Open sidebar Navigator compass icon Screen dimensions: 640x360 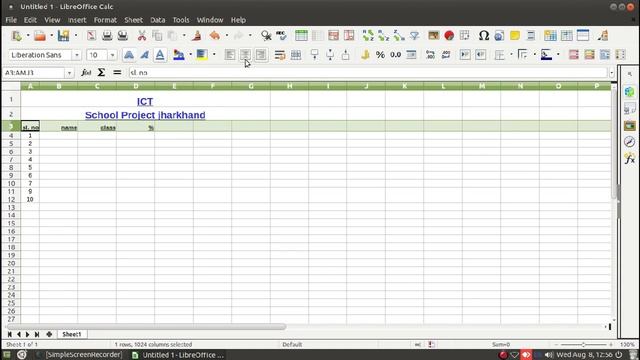[x=630, y=142]
